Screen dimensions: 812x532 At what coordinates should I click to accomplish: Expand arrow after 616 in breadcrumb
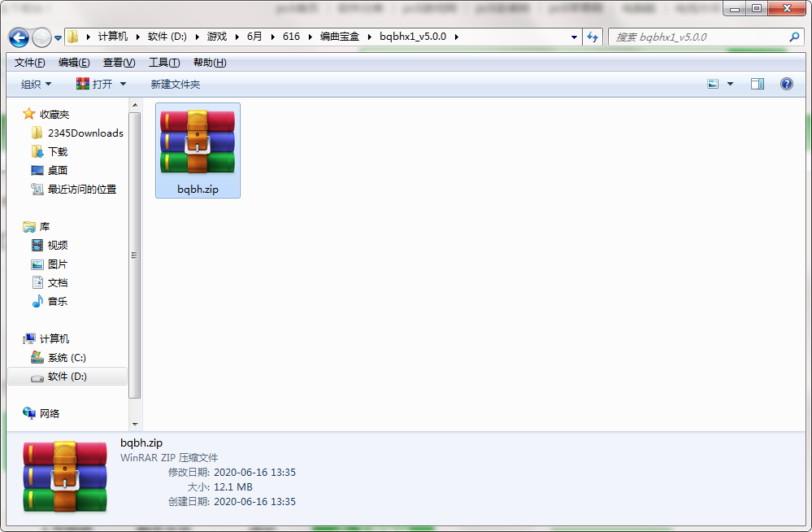[310, 37]
